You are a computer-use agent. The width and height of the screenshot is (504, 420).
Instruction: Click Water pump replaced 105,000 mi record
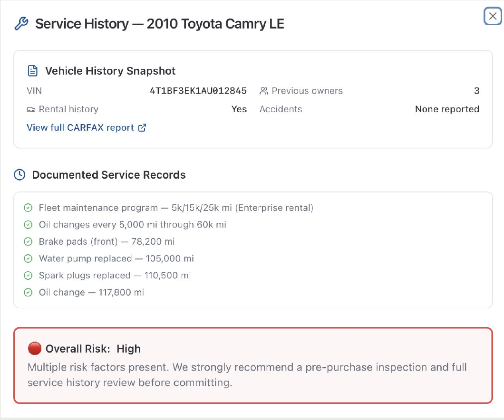(x=116, y=258)
